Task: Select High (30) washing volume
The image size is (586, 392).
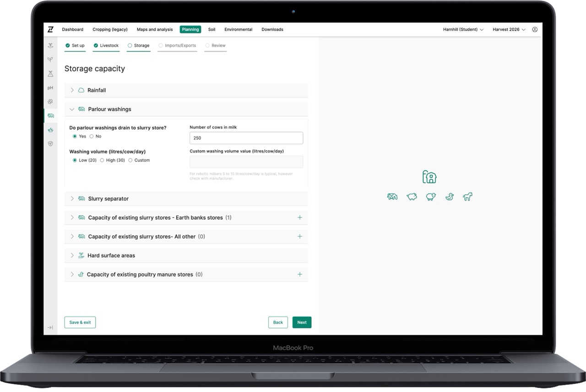Action: (x=102, y=160)
